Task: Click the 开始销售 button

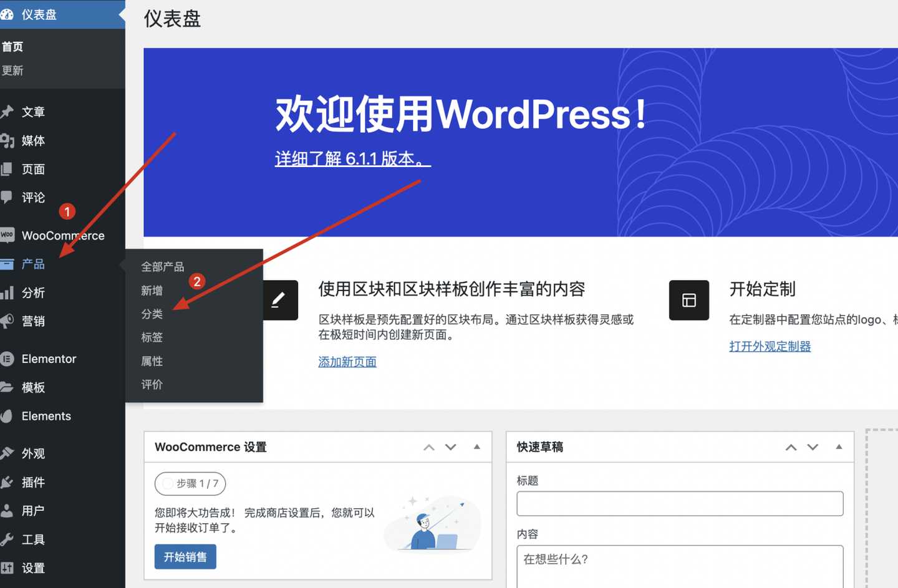Action: [185, 557]
